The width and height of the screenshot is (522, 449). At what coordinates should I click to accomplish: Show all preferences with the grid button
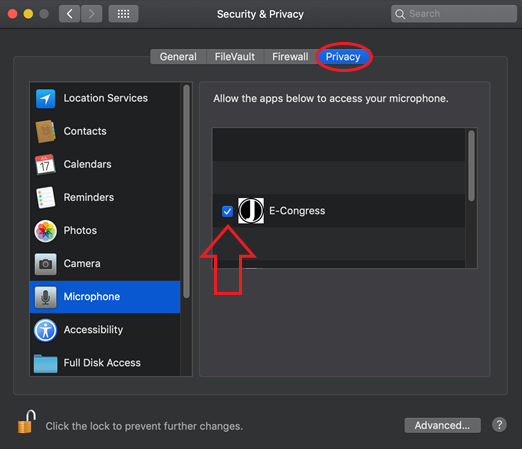123,14
